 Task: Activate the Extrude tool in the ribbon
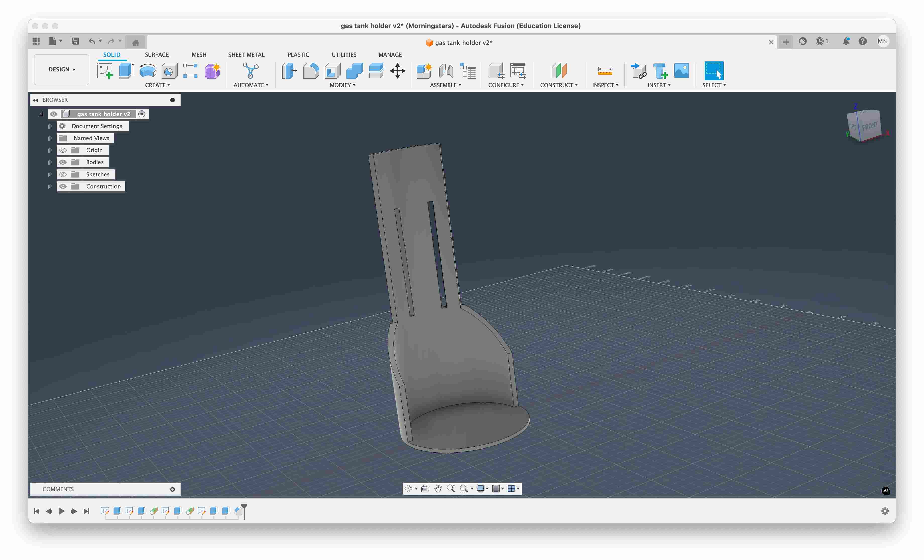coord(126,71)
